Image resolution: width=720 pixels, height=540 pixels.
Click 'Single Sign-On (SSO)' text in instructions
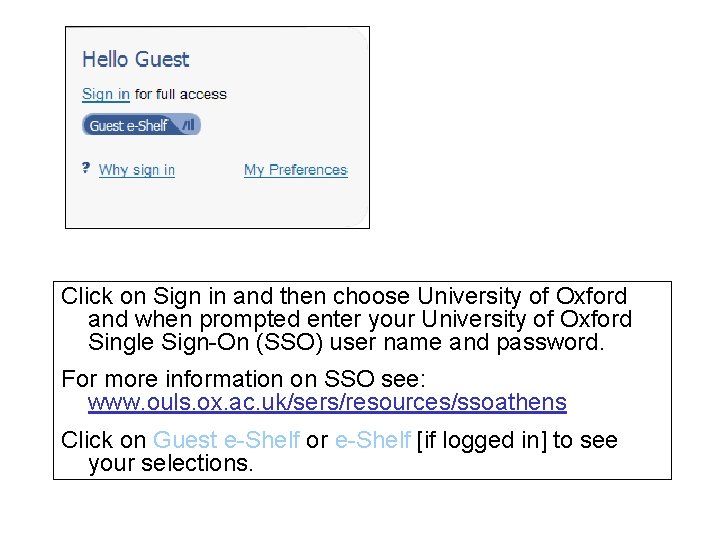click(193, 343)
